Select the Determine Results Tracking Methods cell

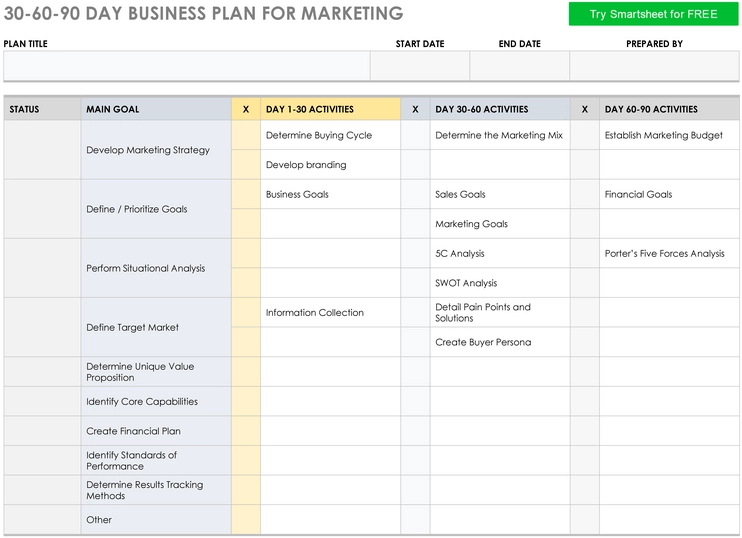click(156, 490)
